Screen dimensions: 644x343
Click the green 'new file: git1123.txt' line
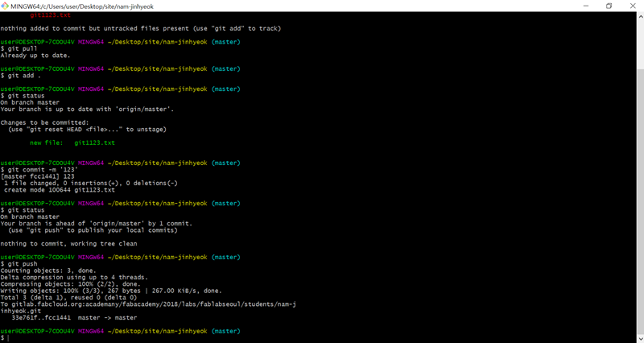[x=72, y=143]
